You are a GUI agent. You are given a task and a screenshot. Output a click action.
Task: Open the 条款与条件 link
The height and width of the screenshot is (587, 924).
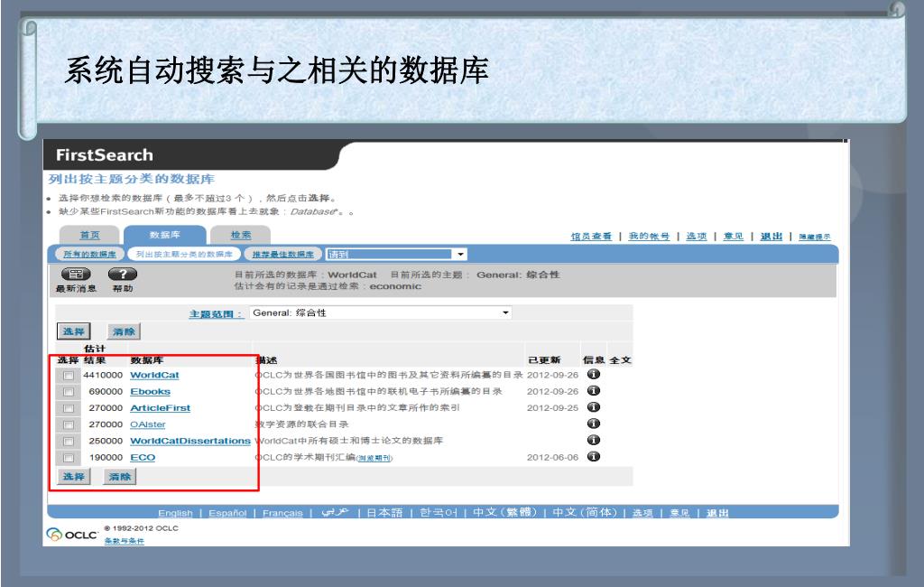tap(124, 541)
